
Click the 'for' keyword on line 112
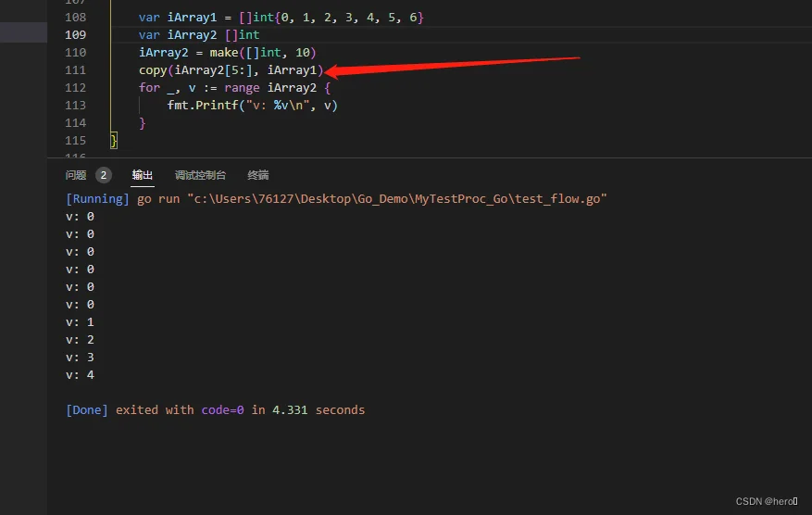coord(148,88)
